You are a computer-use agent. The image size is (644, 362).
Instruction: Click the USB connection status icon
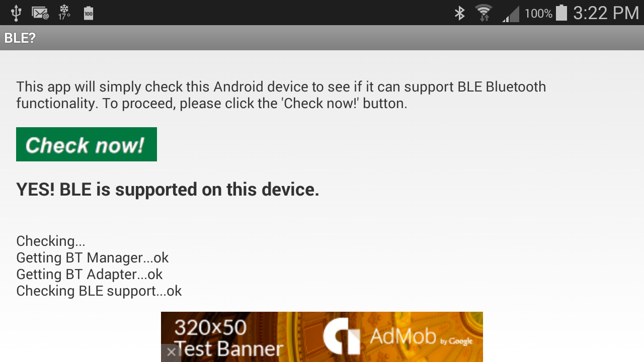point(16,13)
